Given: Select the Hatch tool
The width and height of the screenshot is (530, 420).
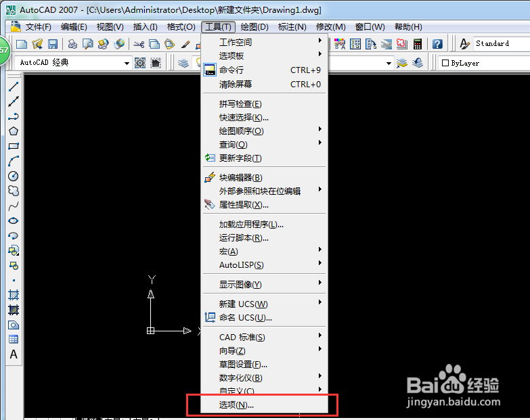Looking at the screenshot, I should tap(14, 295).
